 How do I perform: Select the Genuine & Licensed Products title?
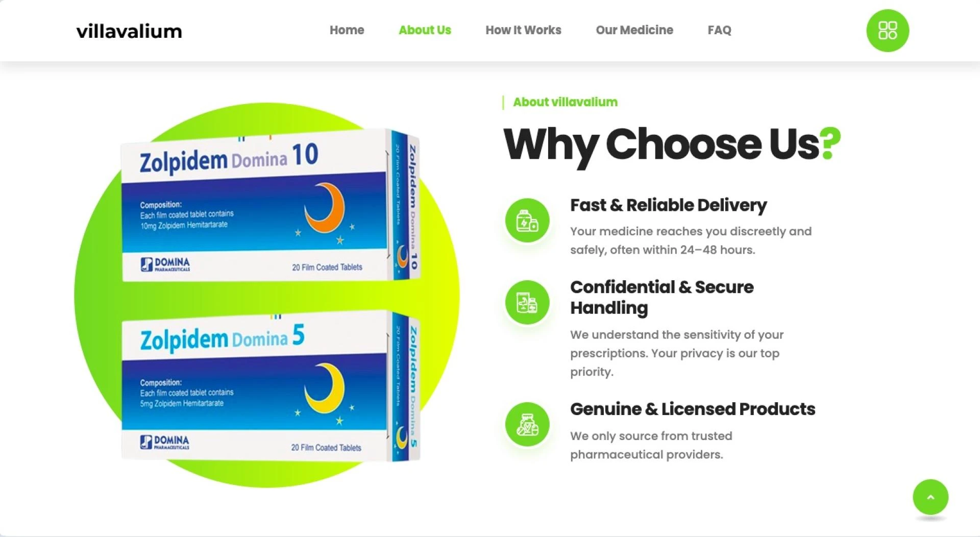(x=693, y=409)
